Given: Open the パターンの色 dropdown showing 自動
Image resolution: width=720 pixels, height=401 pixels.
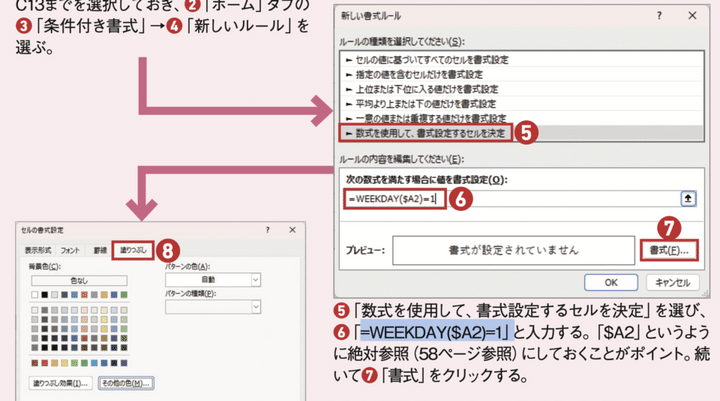Looking at the screenshot, I should (212, 282).
